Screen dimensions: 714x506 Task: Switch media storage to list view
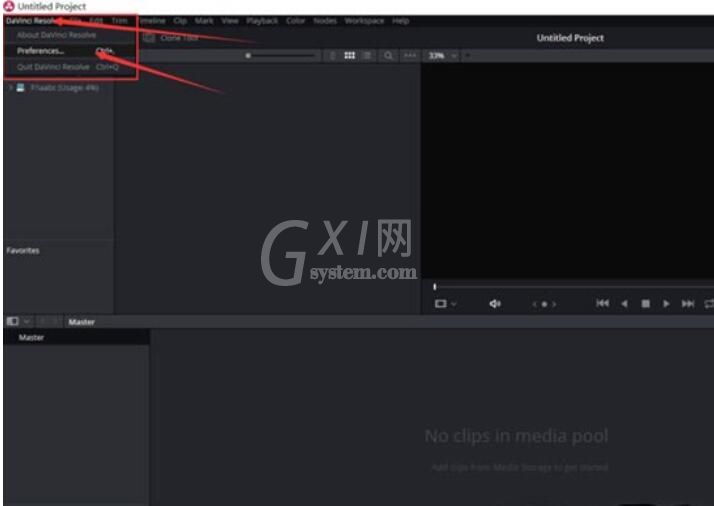(367, 56)
